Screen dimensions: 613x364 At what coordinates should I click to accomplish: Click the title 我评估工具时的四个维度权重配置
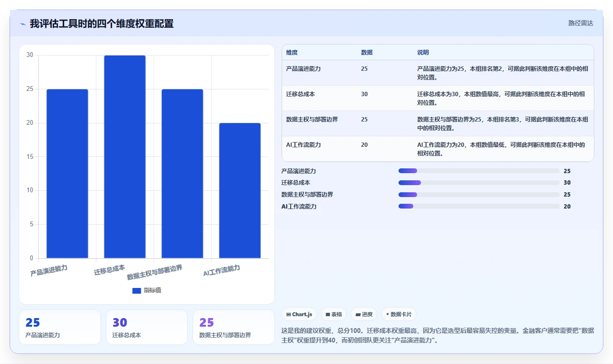[x=102, y=23]
